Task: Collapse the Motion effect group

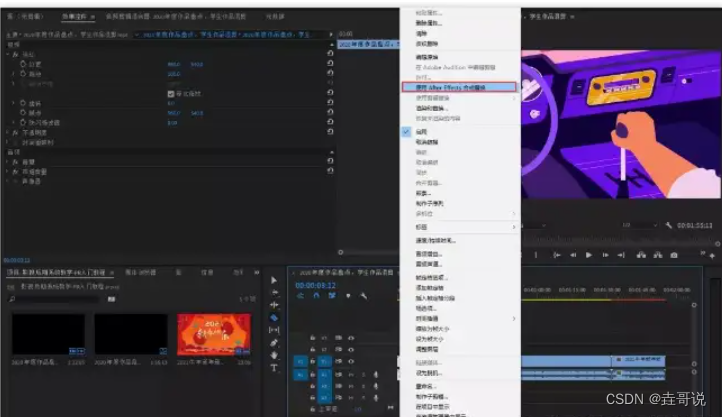Action: point(8,54)
